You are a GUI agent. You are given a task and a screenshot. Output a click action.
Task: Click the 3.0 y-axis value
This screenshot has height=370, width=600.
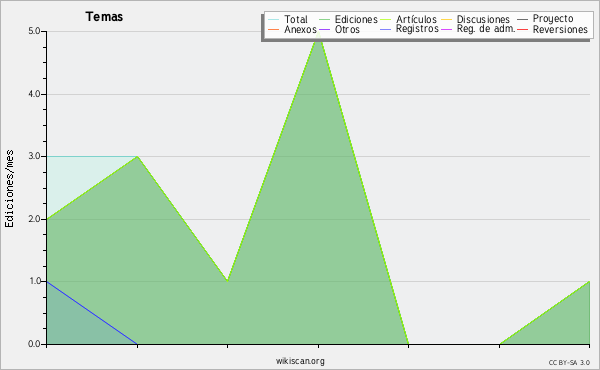coord(34,156)
